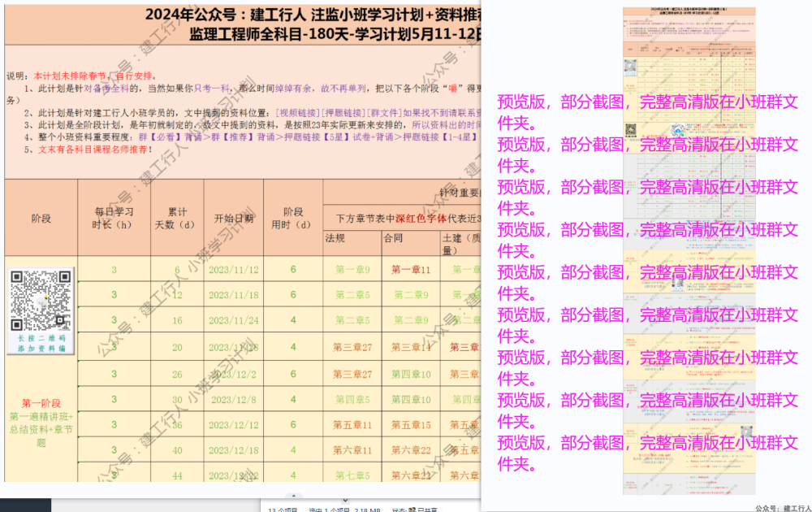Click the '第三章14' cell under 合同
Image resolution: width=812 pixels, height=512 pixels.
click(411, 347)
